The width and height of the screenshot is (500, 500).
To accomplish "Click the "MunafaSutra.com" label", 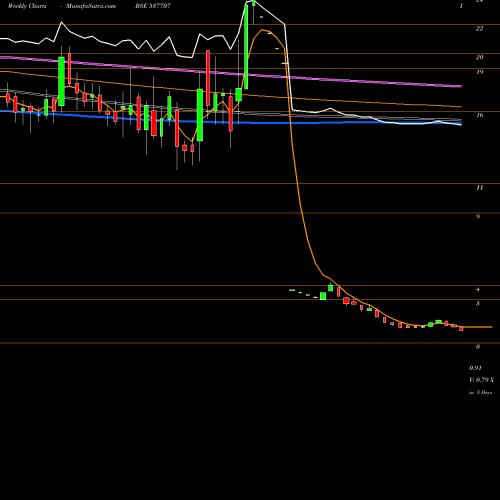I will coord(91,6).
